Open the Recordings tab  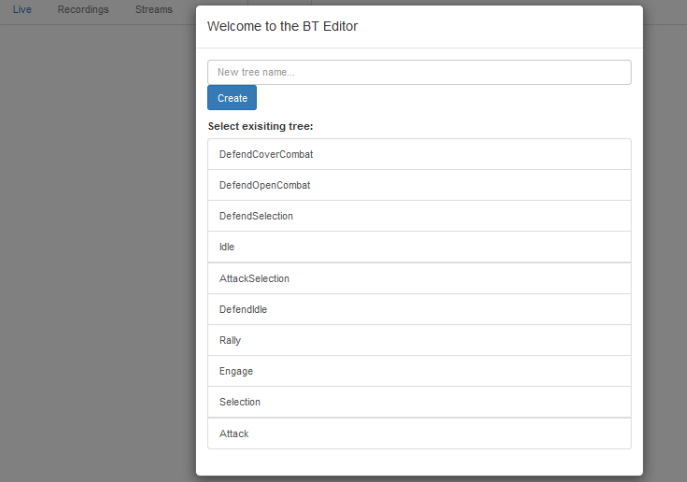(83, 10)
